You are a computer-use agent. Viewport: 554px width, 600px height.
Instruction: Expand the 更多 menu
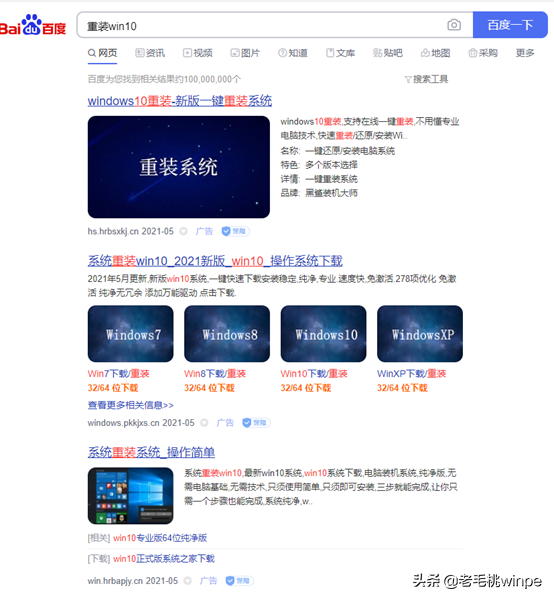point(525,53)
